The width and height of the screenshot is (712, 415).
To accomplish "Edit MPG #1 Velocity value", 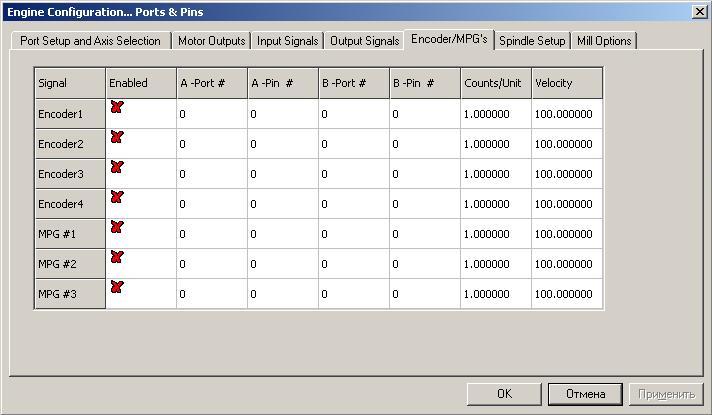I will [567, 234].
